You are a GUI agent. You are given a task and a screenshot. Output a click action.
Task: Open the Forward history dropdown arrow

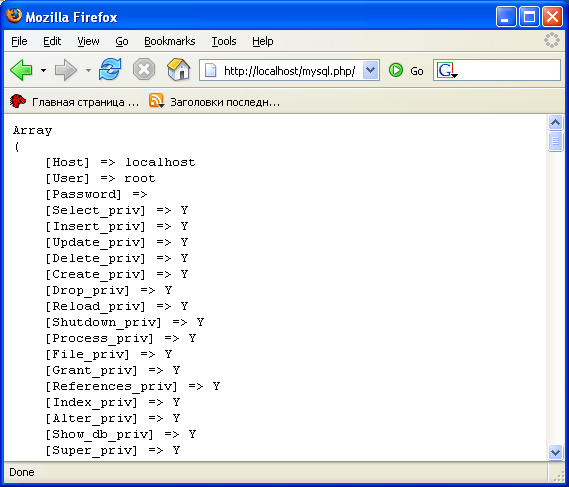click(88, 70)
